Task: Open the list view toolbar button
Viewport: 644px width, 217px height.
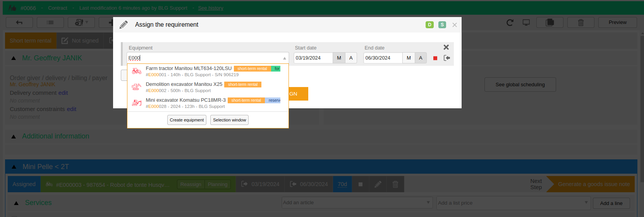Action: tap(50, 22)
